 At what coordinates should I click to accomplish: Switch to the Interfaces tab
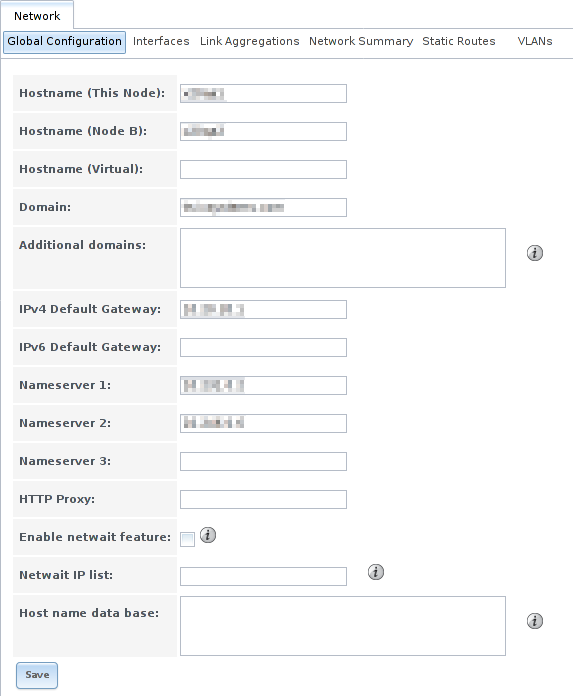[x=161, y=41]
